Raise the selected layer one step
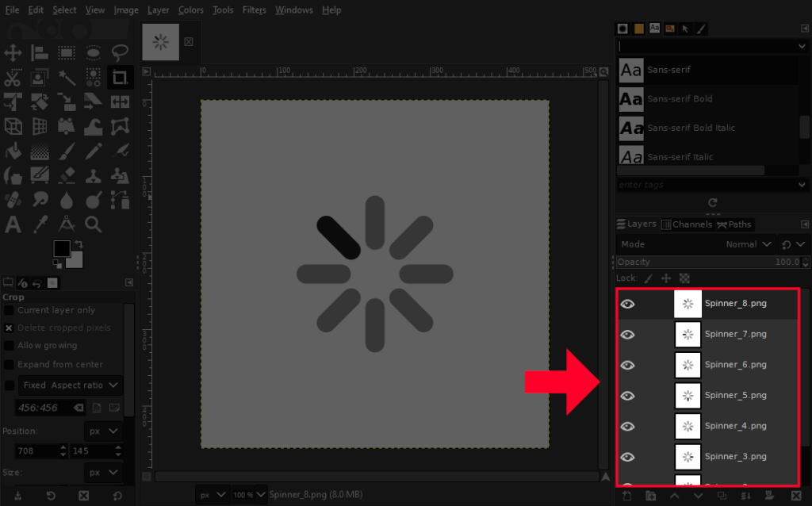Viewport: 812px width, 506px height. [675, 495]
